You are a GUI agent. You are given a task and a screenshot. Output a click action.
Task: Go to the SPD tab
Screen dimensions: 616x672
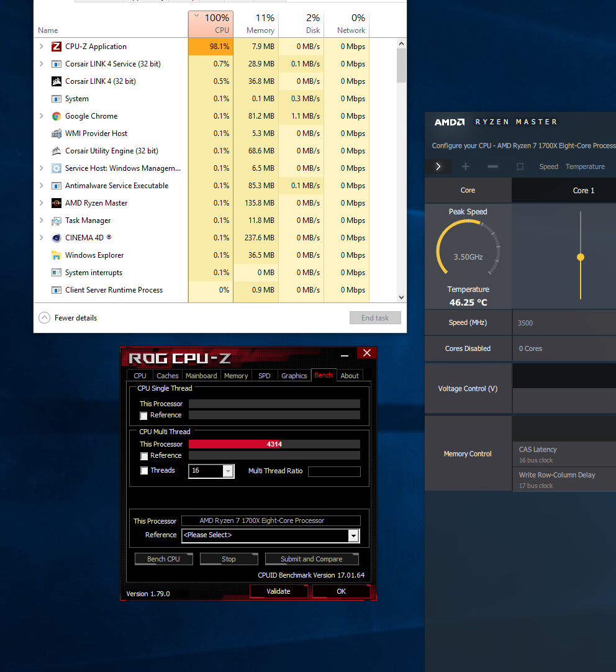click(x=265, y=375)
